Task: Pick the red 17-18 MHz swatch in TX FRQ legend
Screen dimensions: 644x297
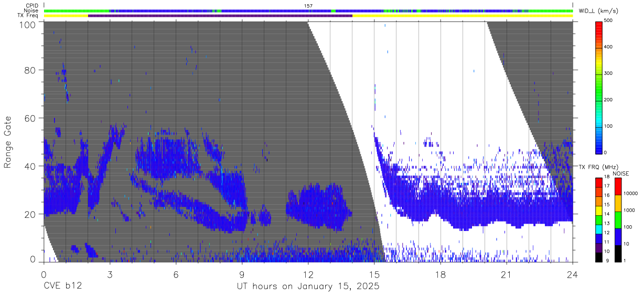Action: [599, 182]
